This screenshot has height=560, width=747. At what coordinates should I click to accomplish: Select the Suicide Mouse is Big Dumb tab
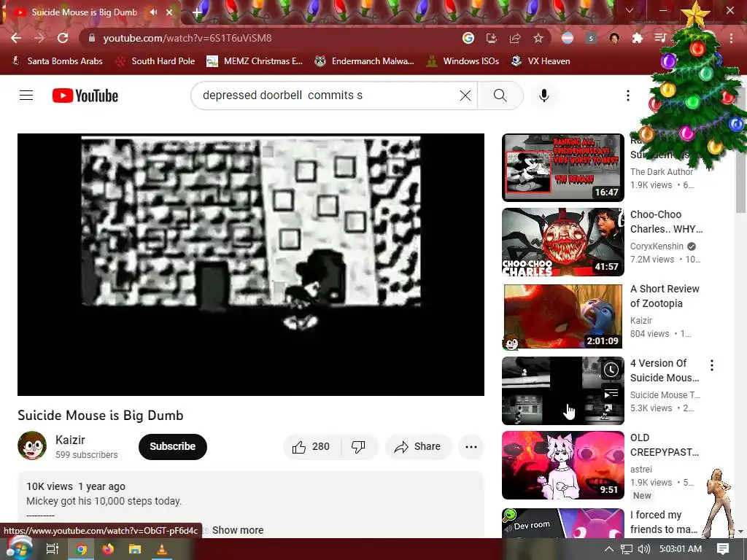pos(85,12)
